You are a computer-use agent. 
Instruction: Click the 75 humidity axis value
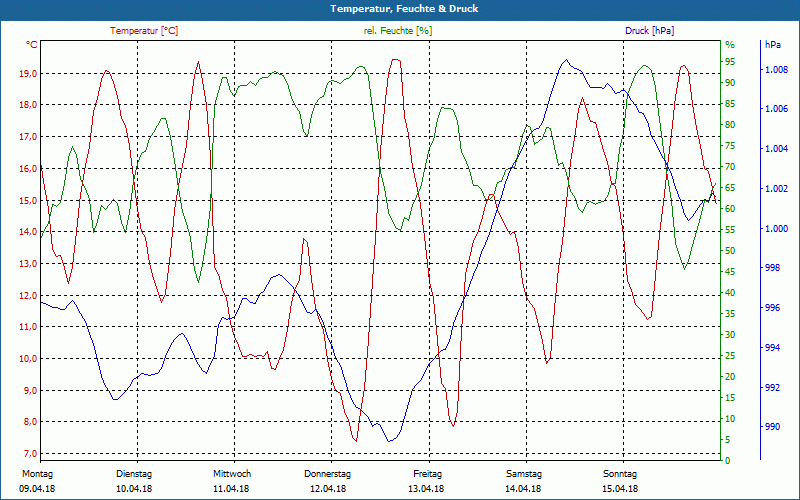tap(730, 146)
